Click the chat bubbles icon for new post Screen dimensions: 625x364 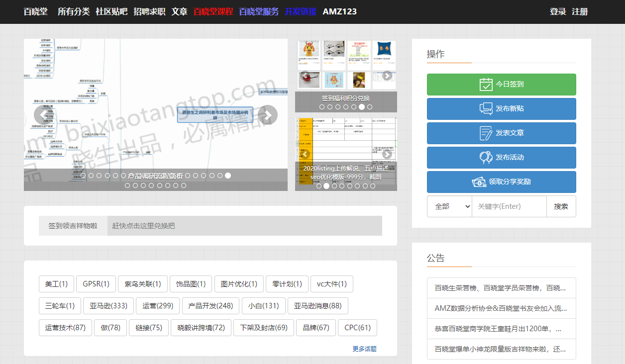tap(486, 109)
